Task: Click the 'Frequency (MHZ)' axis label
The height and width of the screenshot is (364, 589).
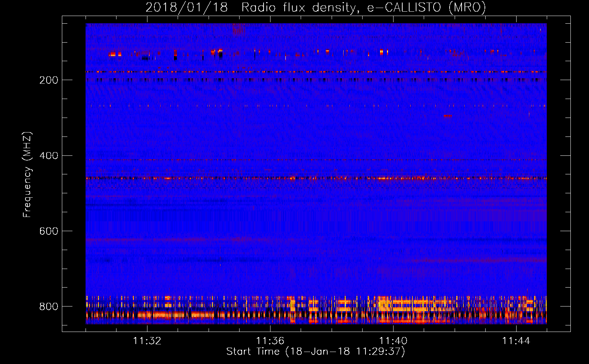Action: click(x=27, y=174)
